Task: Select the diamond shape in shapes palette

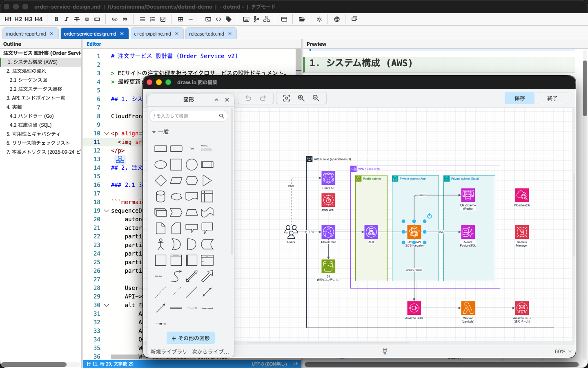Action: coord(160,181)
